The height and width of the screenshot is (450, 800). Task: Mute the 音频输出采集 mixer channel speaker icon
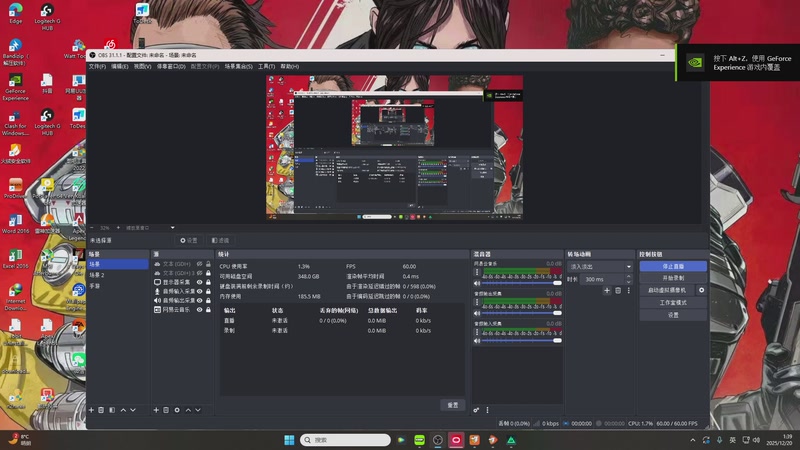(x=477, y=313)
